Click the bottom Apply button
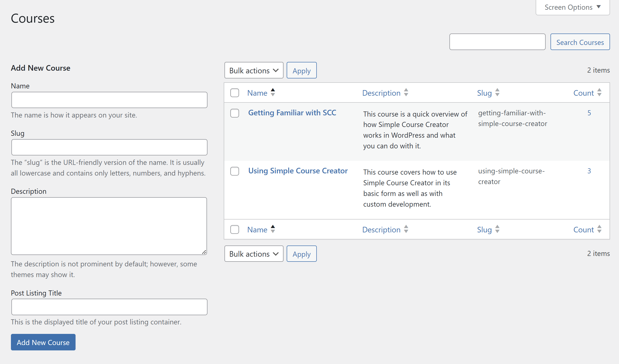 pos(302,254)
